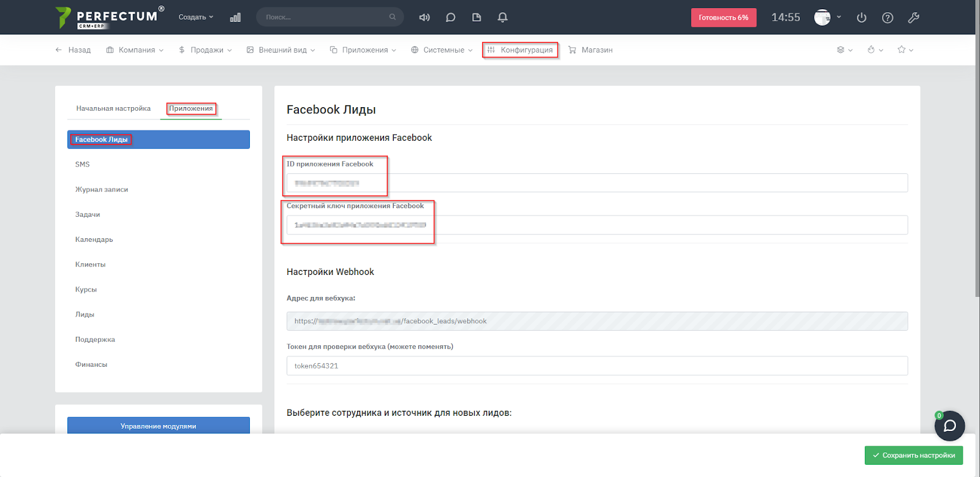Screen dimensions: 980x477
Task: Expand the Приложения top menu
Action: click(x=363, y=50)
